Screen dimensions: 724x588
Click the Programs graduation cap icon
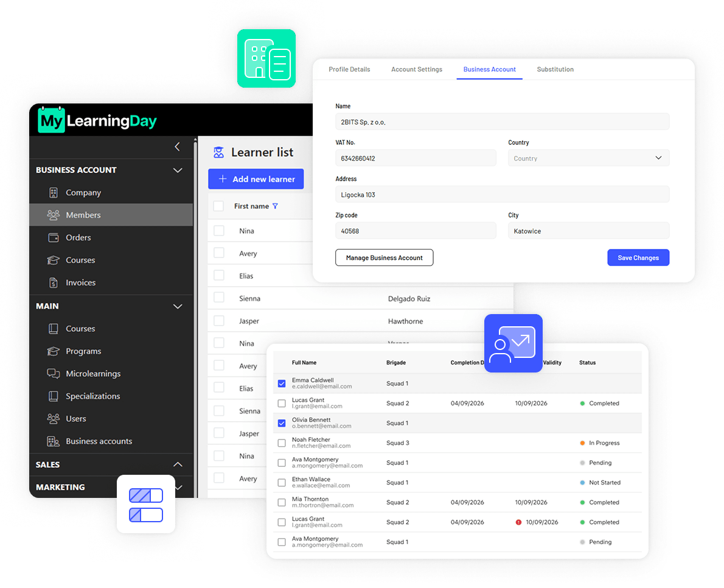[54, 351]
